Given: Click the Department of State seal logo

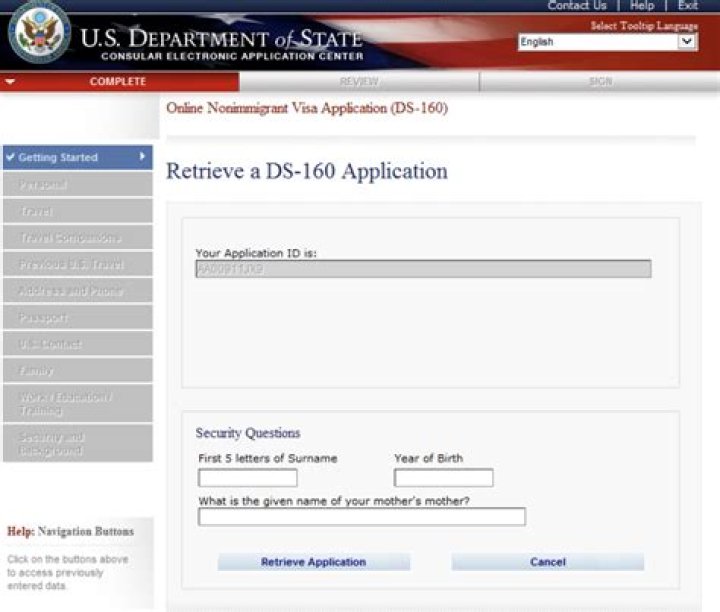Looking at the screenshot, I should pyautogui.click(x=39, y=33).
